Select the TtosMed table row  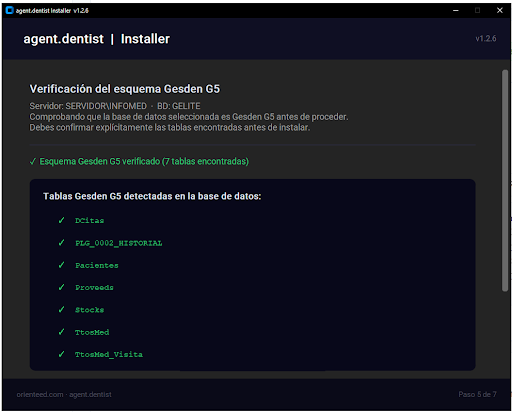pyautogui.click(x=92, y=332)
